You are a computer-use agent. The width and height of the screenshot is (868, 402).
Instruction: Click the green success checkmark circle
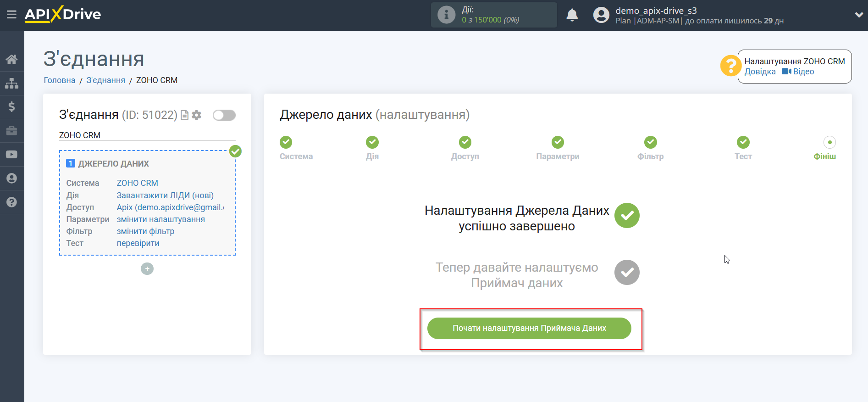[627, 216]
